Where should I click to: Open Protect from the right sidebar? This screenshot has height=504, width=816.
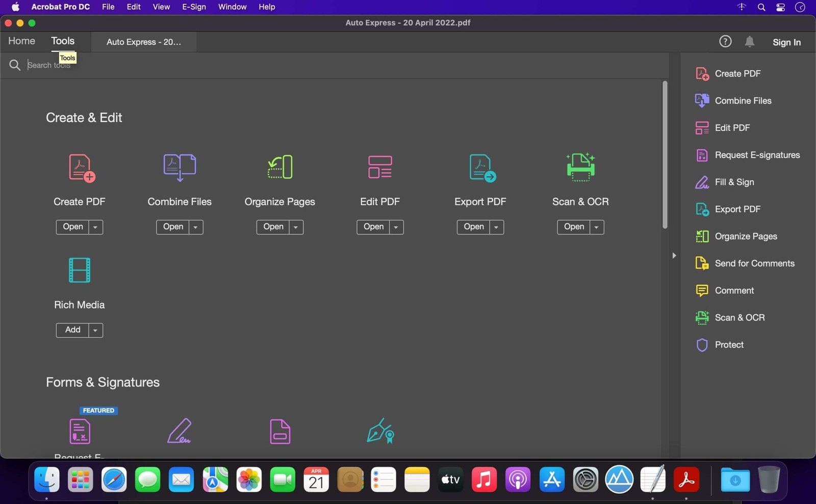coord(729,344)
